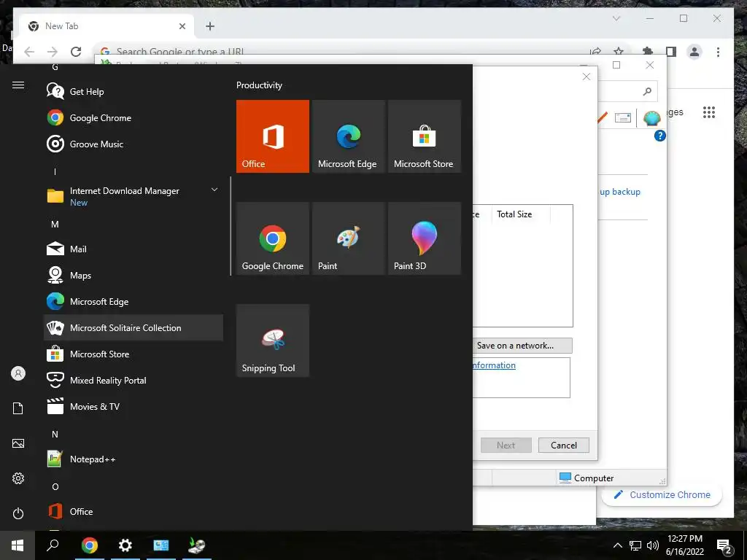Image resolution: width=747 pixels, height=560 pixels.
Task: Open the Paint tile
Action: pos(348,238)
